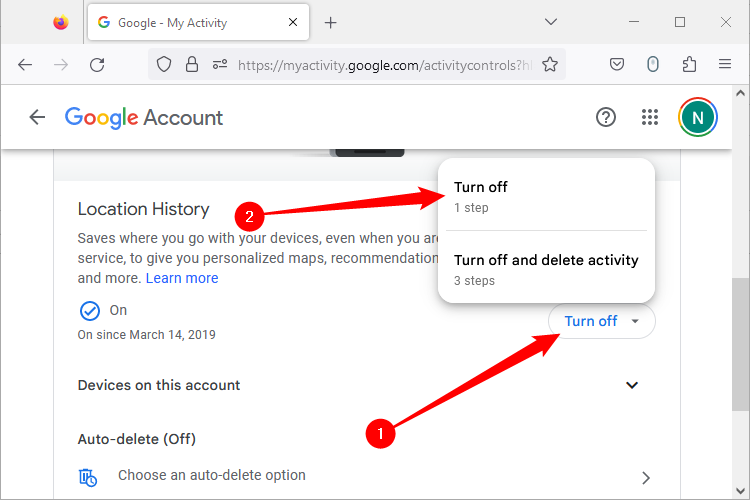The width and height of the screenshot is (750, 500).
Task: Click the auto-delete trash clock icon
Action: (x=88, y=477)
